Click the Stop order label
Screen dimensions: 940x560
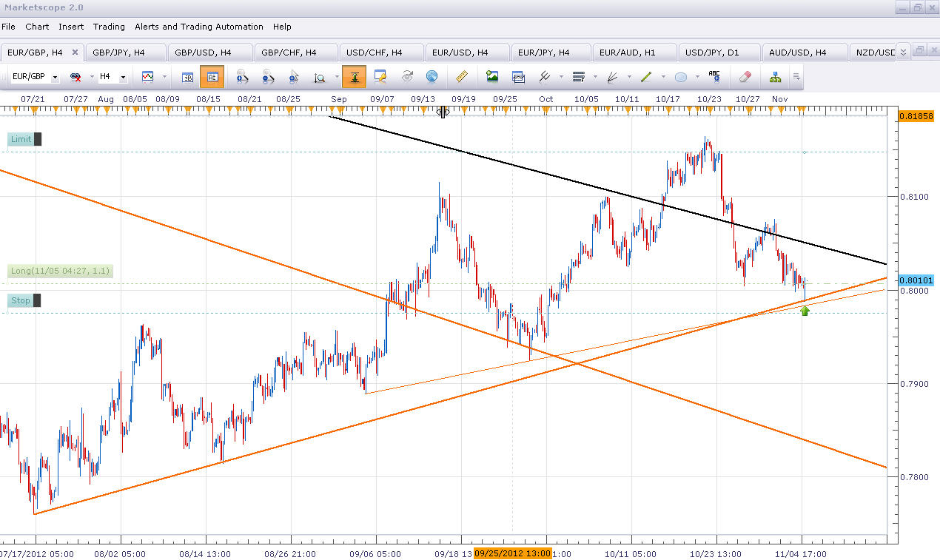point(21,300)
